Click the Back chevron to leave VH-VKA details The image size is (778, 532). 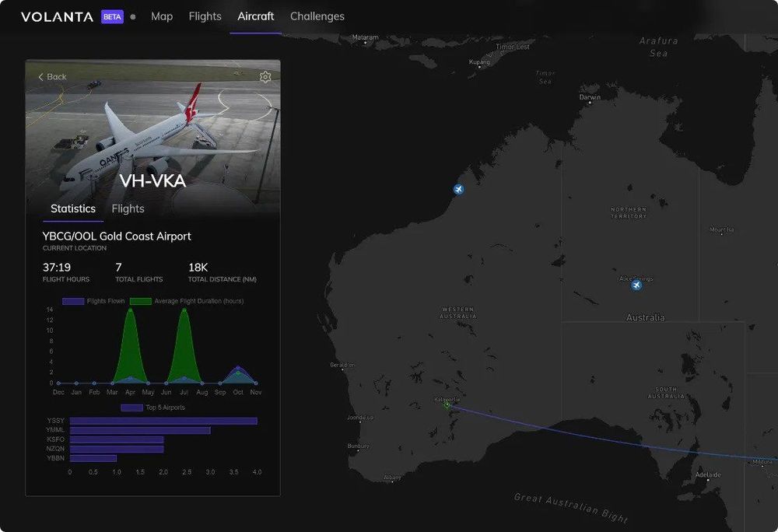click(41, 76)
